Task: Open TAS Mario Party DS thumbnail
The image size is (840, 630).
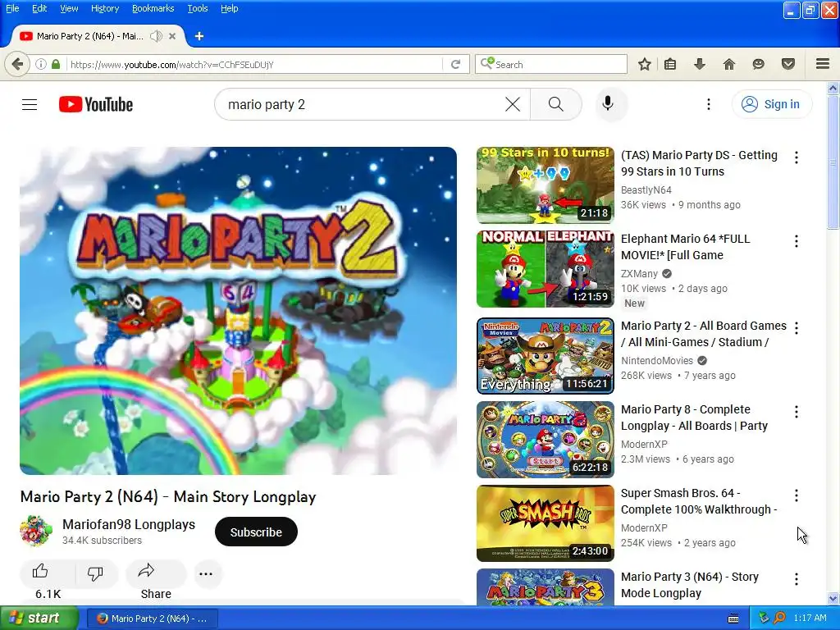Action: (546, 185)
